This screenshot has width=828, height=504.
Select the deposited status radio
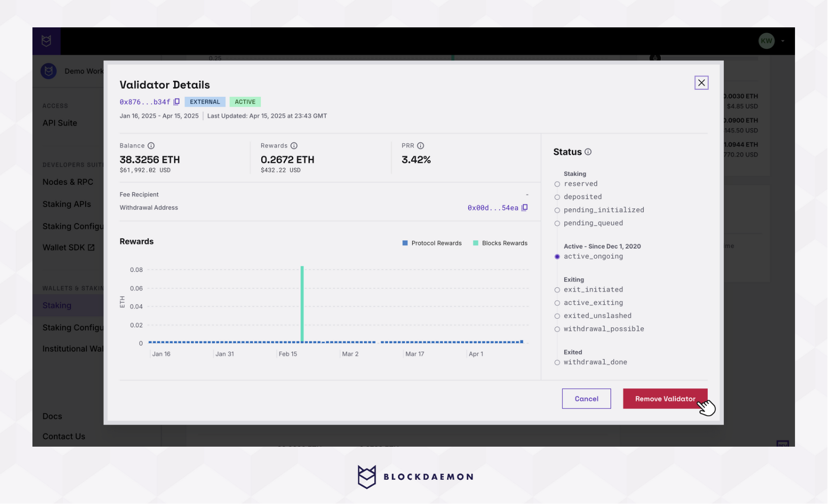(x=557, y=197)
